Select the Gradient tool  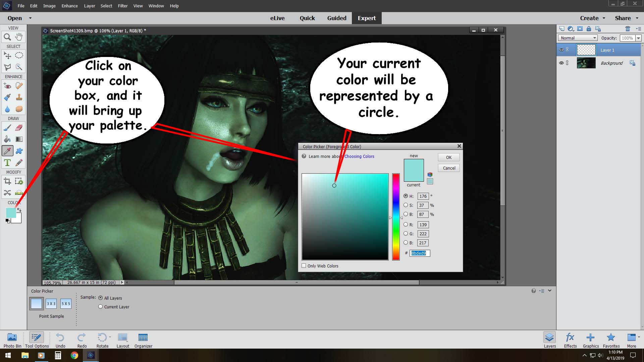tap(19, 139)
